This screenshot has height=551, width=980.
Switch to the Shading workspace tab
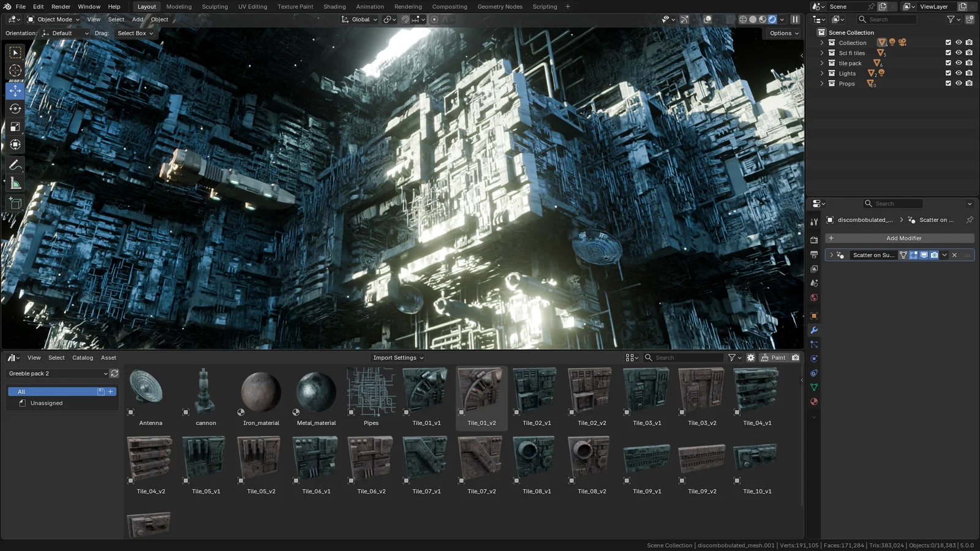(x=334, y=7)
